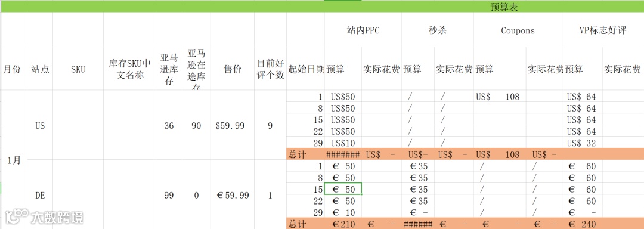Click the 库存SKU中文名称 column header

130,69
